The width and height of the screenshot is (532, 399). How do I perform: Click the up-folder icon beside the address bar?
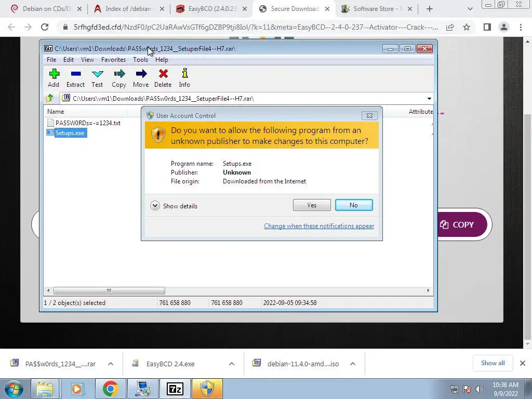tap(50, 98)
